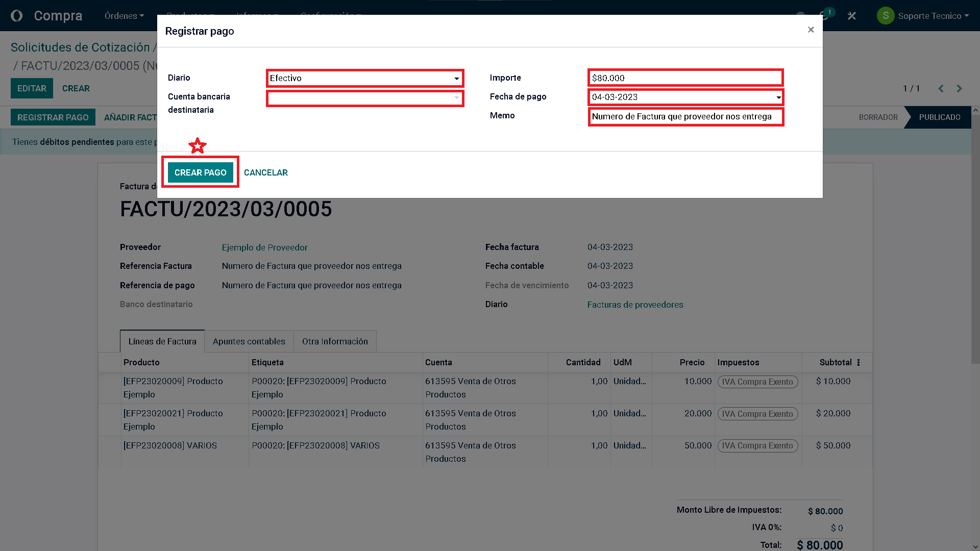Click the Odoo home logo icon
Image resolution: width=980 pixels, height=551 pixels.
click(x=16, y=16)
